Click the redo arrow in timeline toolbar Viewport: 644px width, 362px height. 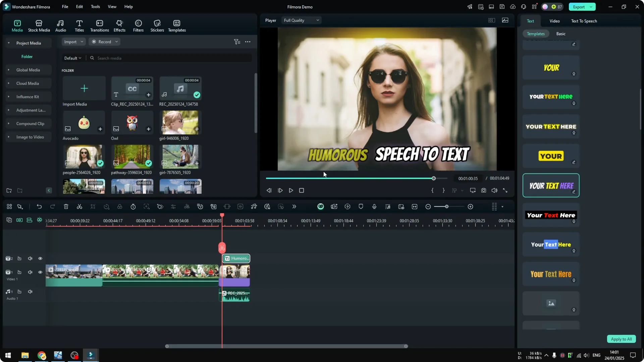[53, 207]
